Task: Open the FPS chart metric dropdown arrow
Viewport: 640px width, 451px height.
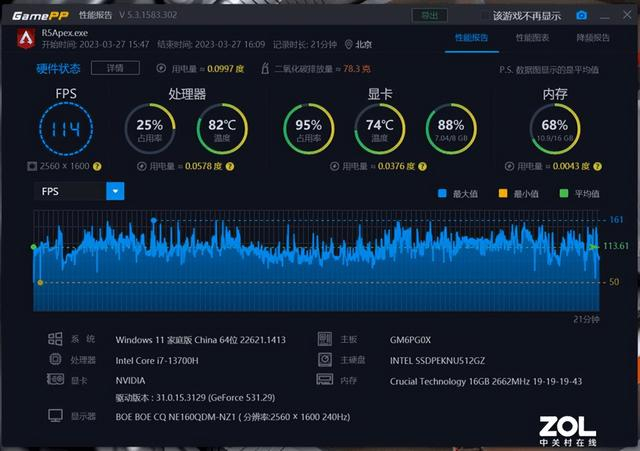Action: pos(115,191)
